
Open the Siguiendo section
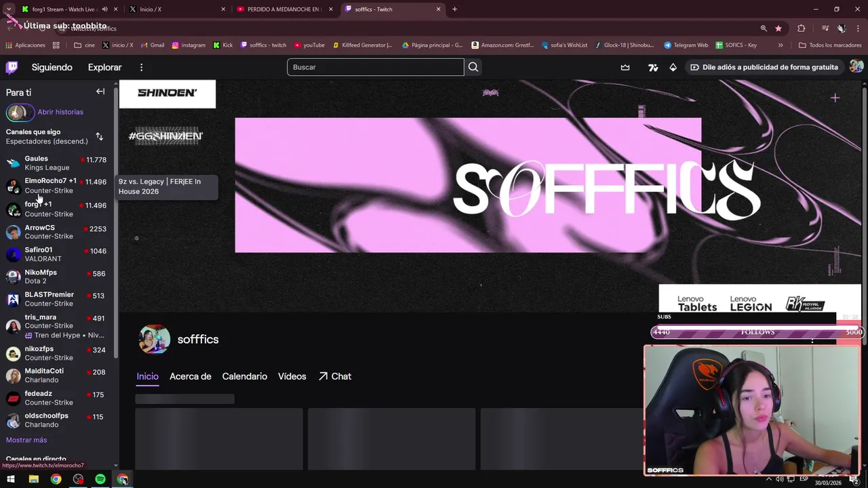tap(52, 67)
